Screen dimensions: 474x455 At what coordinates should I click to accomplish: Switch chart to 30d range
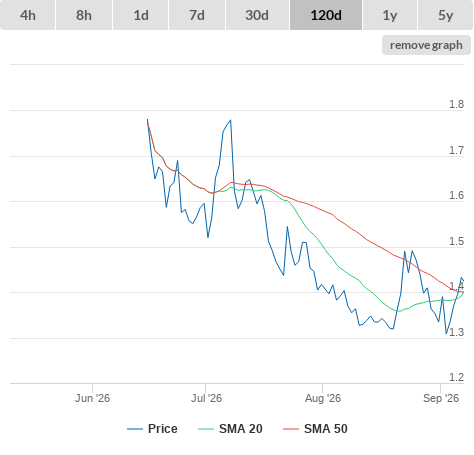pos(257,15)
